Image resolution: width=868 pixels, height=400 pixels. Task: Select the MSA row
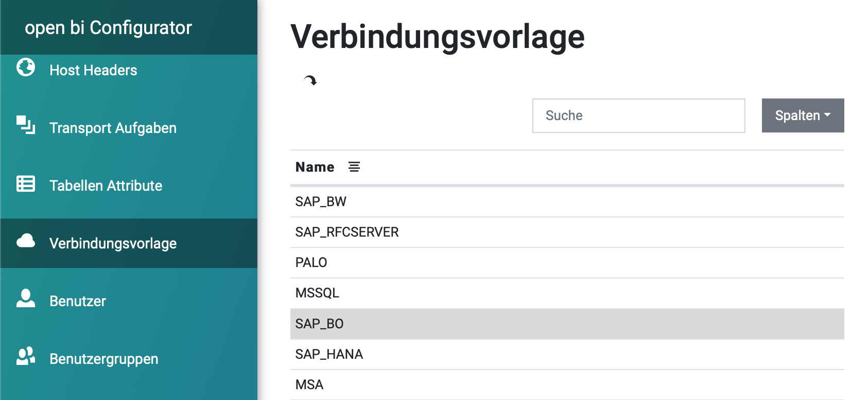pyautogui.click(x=567, y=385)
